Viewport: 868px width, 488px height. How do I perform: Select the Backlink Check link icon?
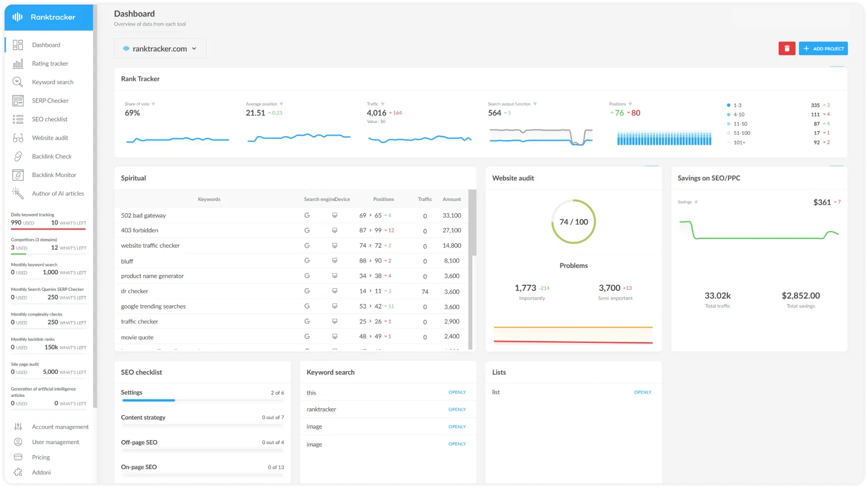[18, 157]
